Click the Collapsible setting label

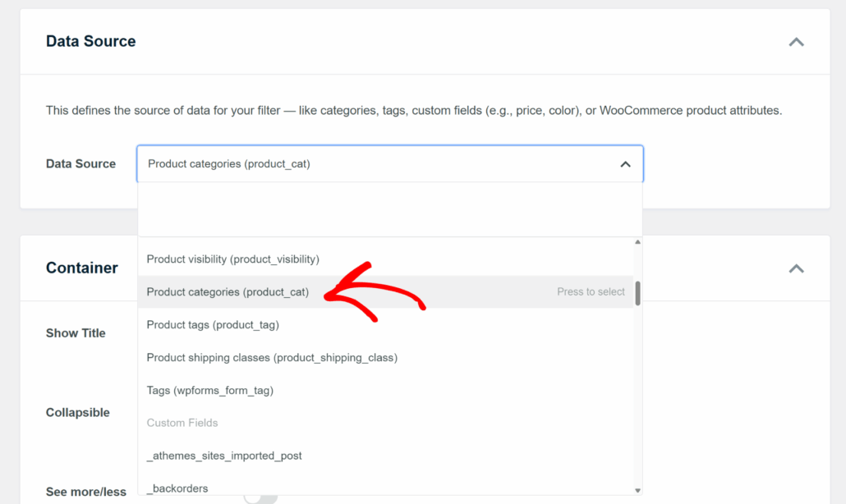[x=77, y=412]
